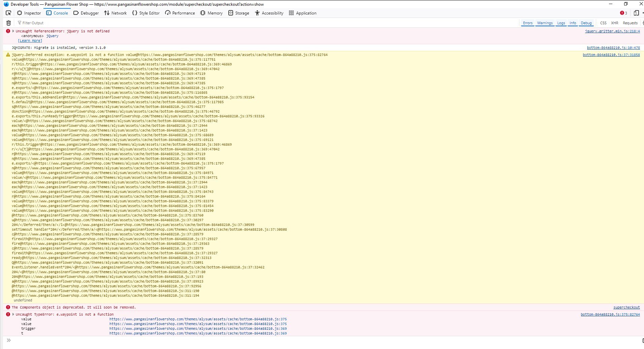
Task: Restore down the DevTools window
Action: point(625,4)
